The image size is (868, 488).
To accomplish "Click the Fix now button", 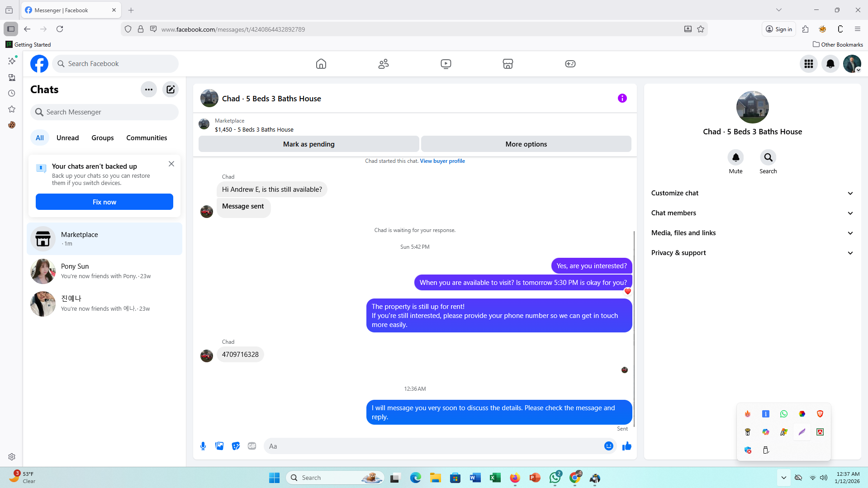I will [104, 202].
